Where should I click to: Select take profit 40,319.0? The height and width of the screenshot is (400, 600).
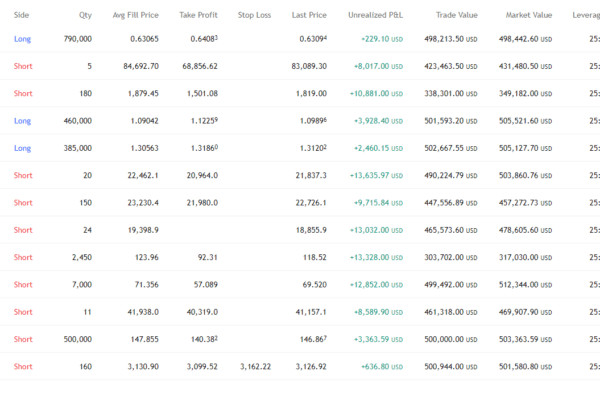(x=202, y=312)
